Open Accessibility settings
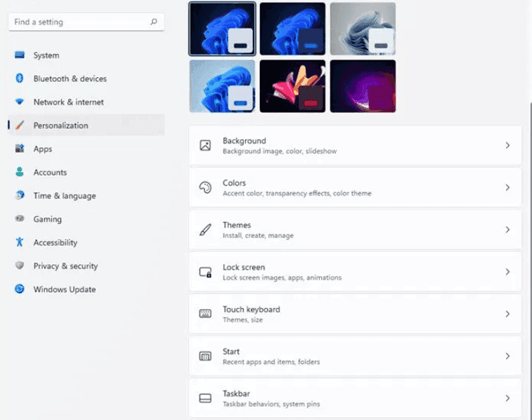 coord(86,242)
